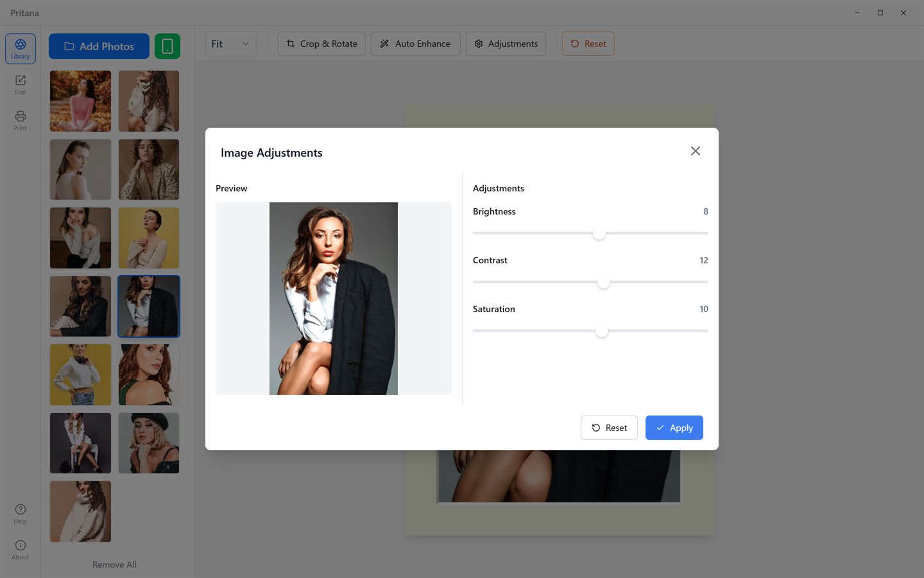Select the green beret photo thumbnail
The height and width of the screenshot is (578, 924).
149,443
